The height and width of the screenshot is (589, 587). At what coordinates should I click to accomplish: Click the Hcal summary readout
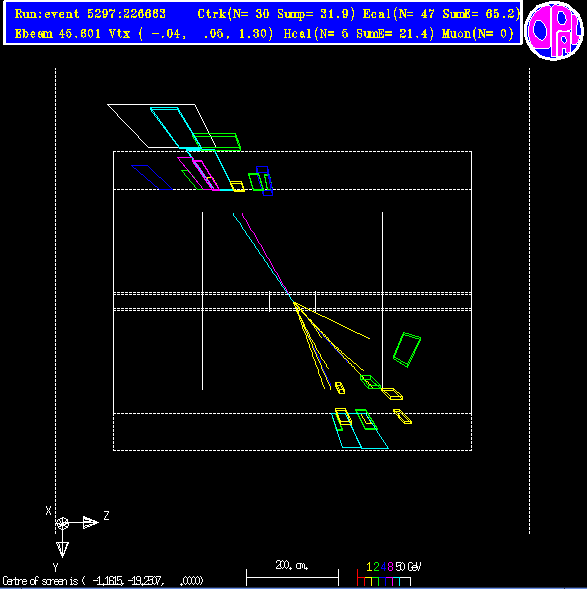click(359, 34)
